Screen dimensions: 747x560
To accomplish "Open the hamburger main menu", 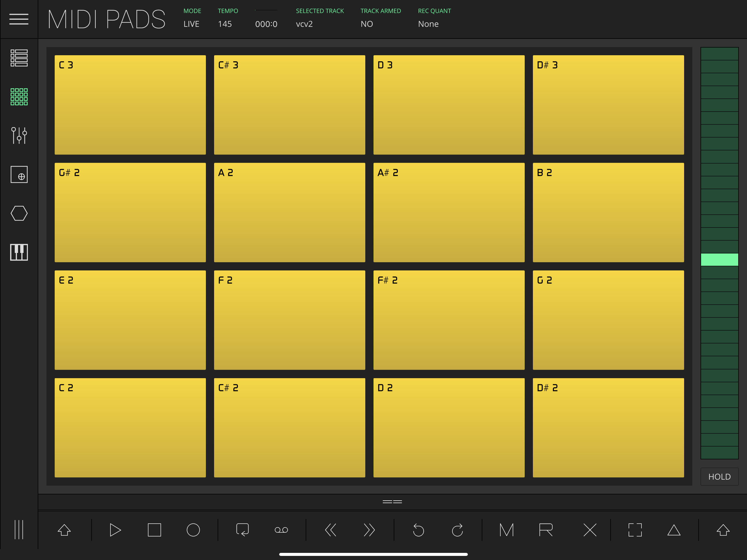I will tap(19, 19).
